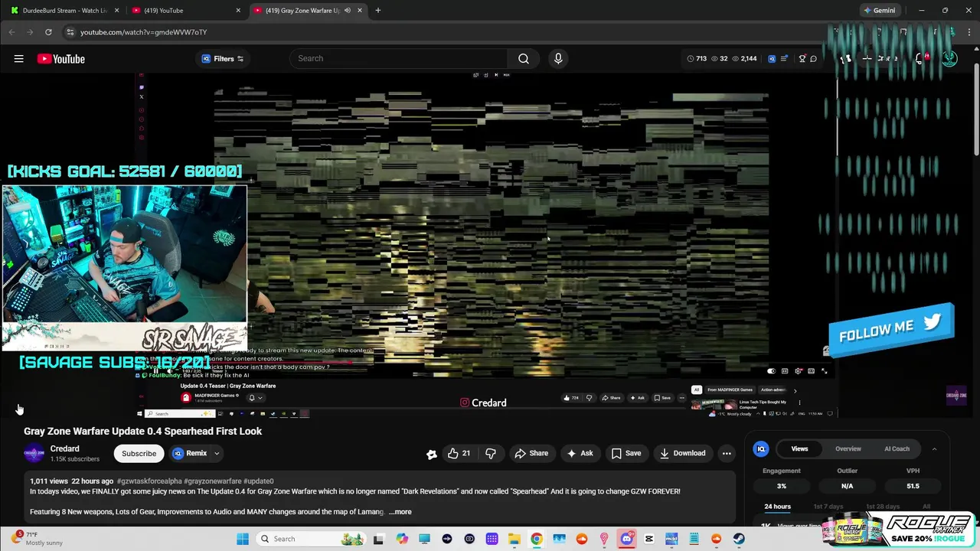Open File Explorer from taskbar
Screen dimensions: 980x551
click(514, 539)
